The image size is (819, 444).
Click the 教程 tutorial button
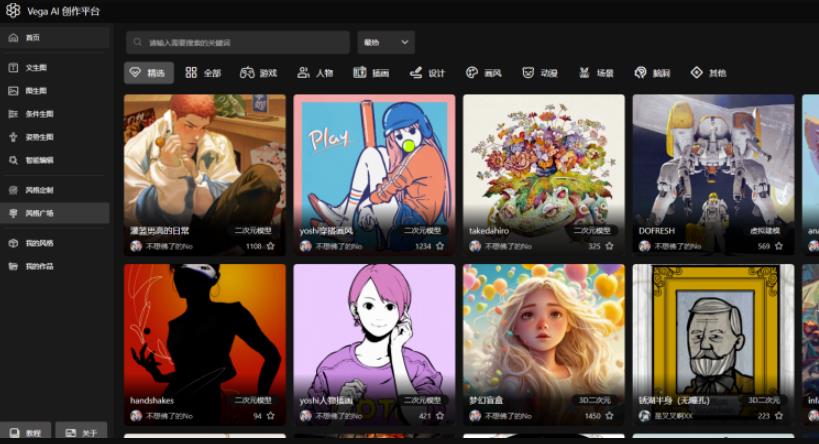coord(26,433)
